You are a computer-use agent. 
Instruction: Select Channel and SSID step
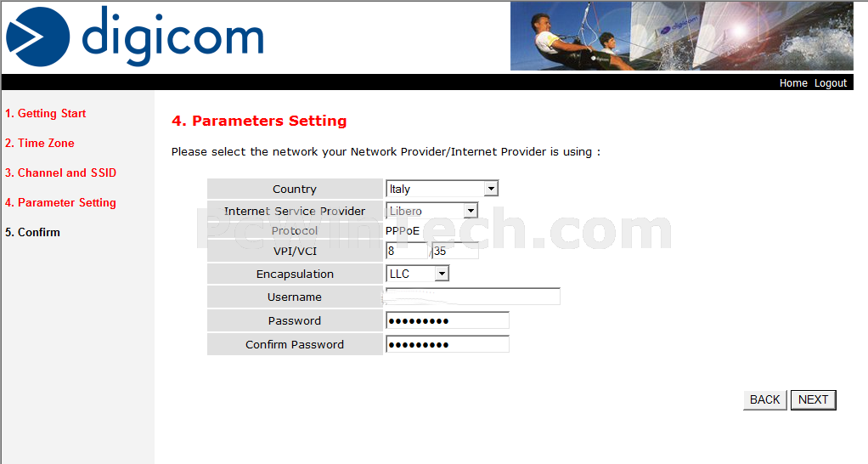60,173
